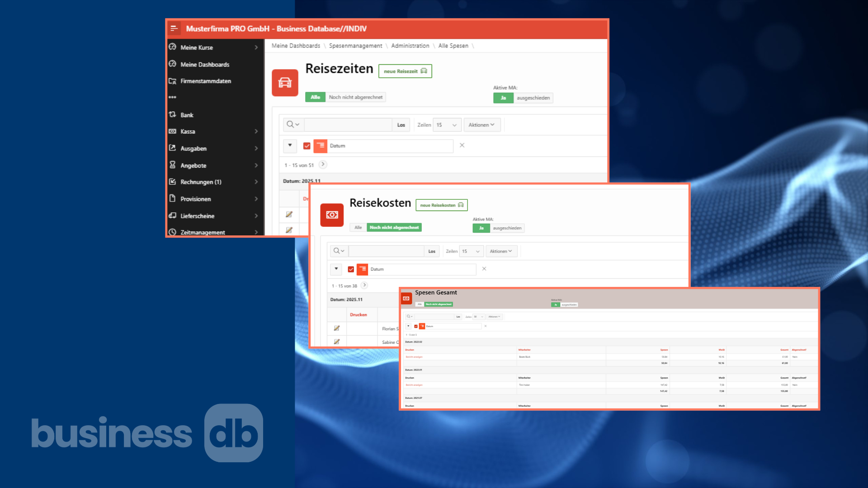Click the neue Reisezeit button

coord(405,71)
